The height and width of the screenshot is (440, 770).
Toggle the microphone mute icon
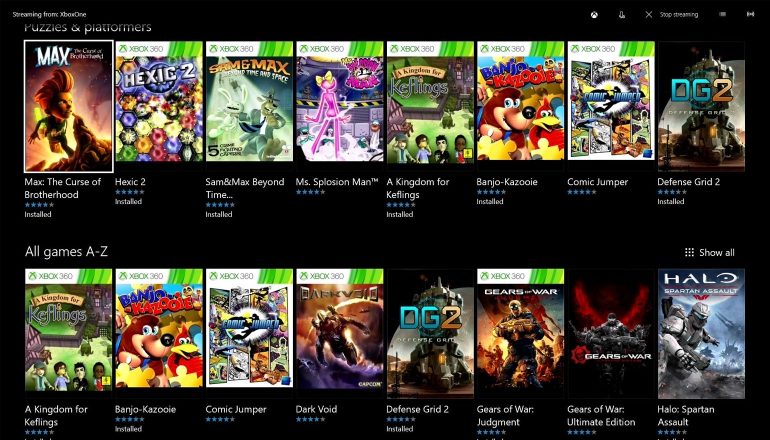pyautogui.click(x=621, y=14)
